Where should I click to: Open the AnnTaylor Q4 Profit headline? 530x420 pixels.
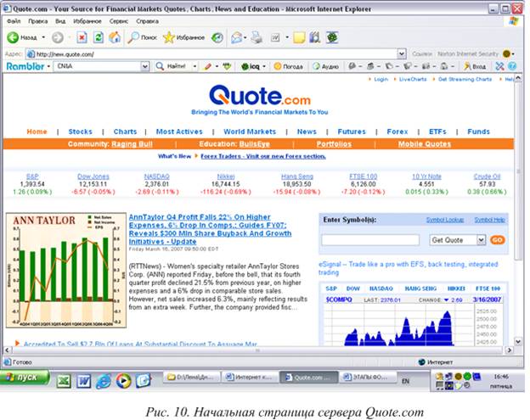tap(210, 229)
